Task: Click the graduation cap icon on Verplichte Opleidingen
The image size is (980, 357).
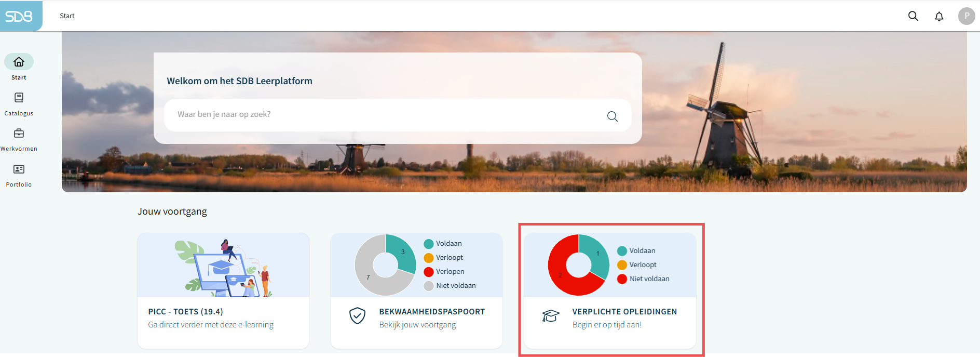Action: point(550,315)
